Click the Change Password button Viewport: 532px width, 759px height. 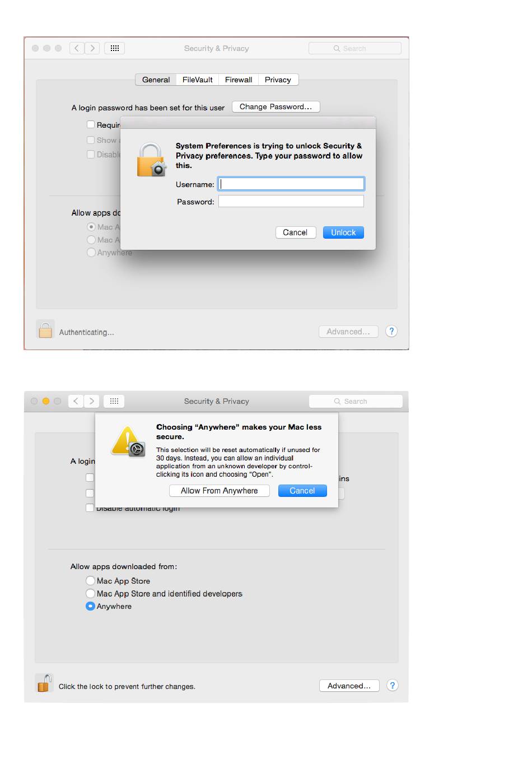click(x=276, y=106)
